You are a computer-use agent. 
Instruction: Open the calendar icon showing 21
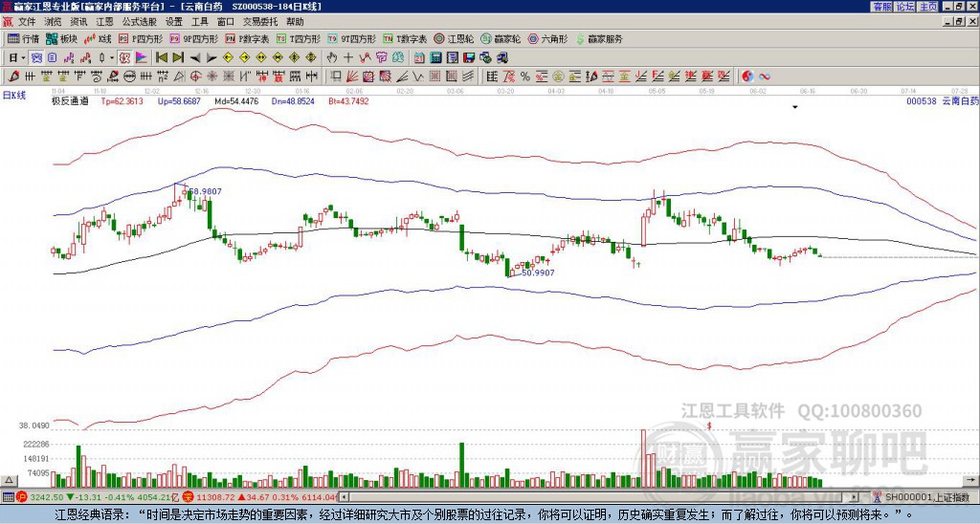click(x=419, y=58)
